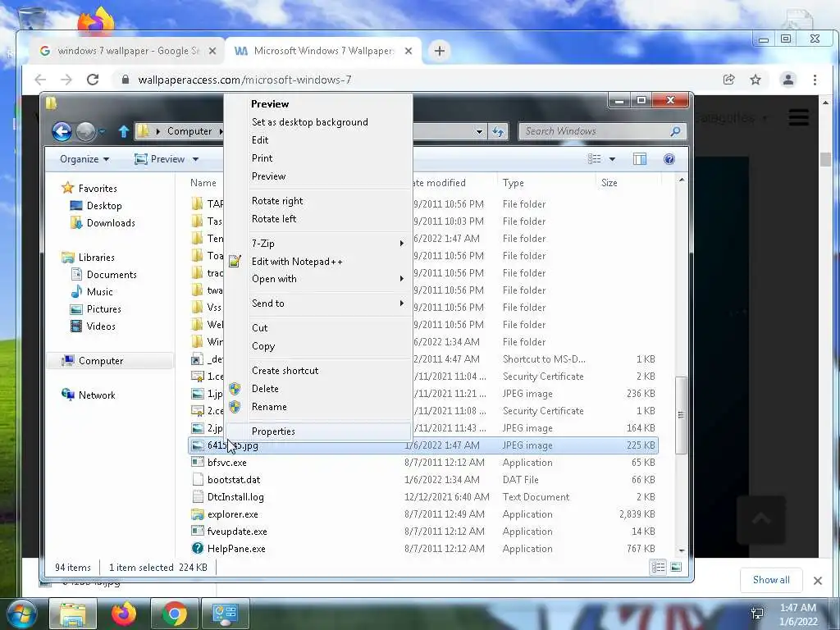
Task: Choose Rotate right from context menu
Action: (x=319, y=201)
